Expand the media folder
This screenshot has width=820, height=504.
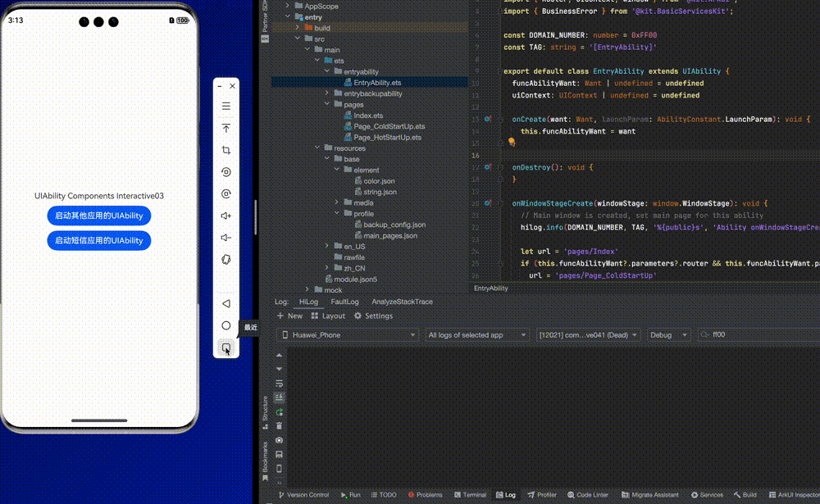pyautogui.click(x=337, y=203)
